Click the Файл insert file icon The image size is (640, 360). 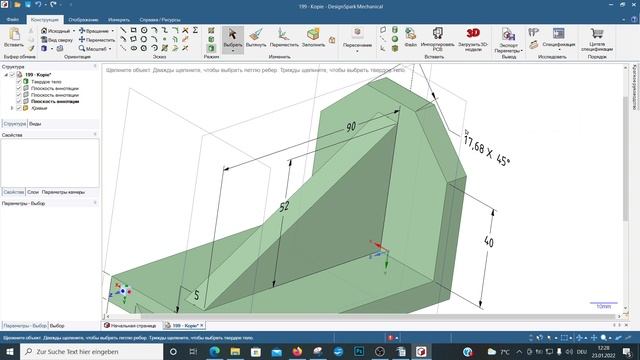411,38
